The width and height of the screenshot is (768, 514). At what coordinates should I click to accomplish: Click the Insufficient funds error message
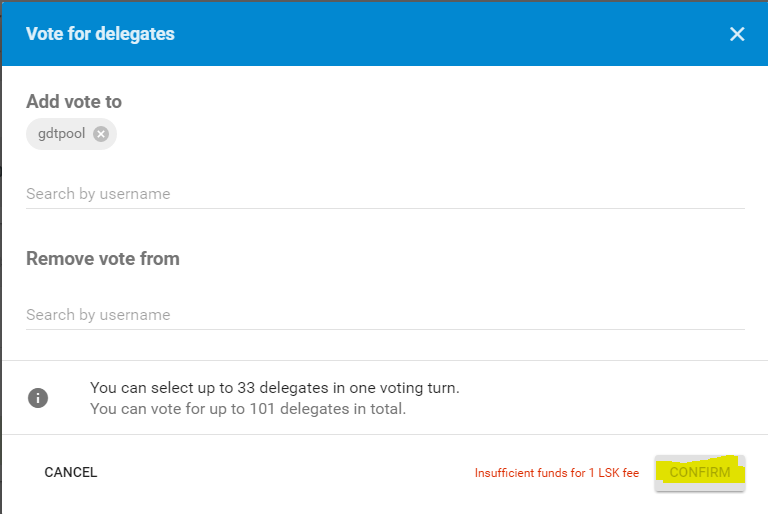tap(556, 473)
